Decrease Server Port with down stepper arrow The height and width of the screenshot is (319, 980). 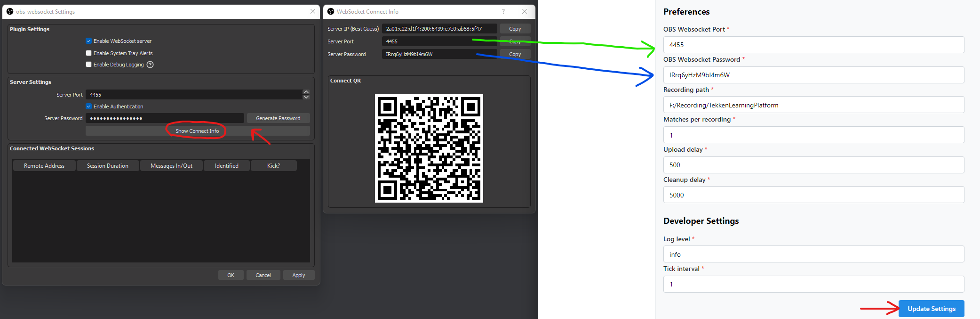306,97
